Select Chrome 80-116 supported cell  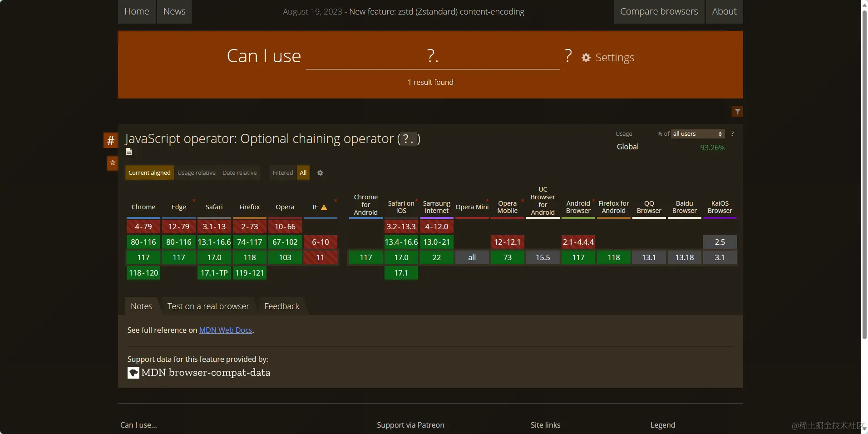(x=143, y=242)
